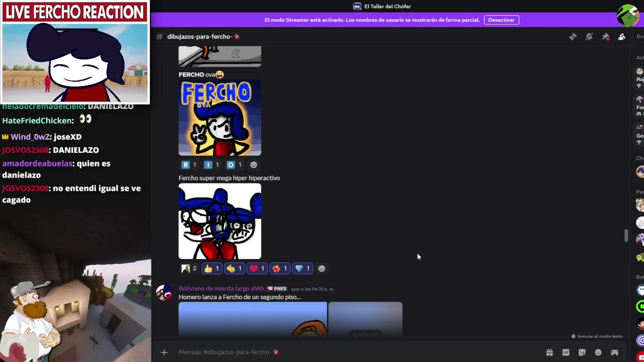Open the FERCHO ova drawing image
644x362 pixels.
[x=220, y=118]
